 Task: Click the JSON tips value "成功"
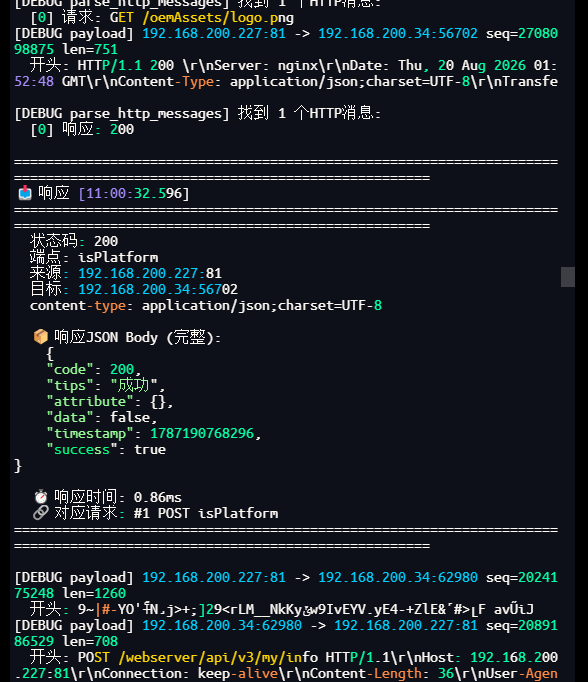coord(134,385)
